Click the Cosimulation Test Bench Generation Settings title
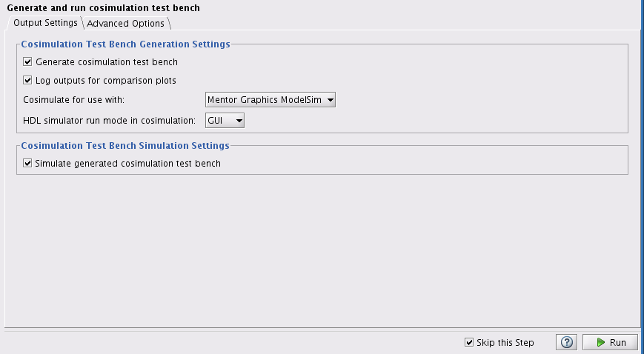 (125, 44)
